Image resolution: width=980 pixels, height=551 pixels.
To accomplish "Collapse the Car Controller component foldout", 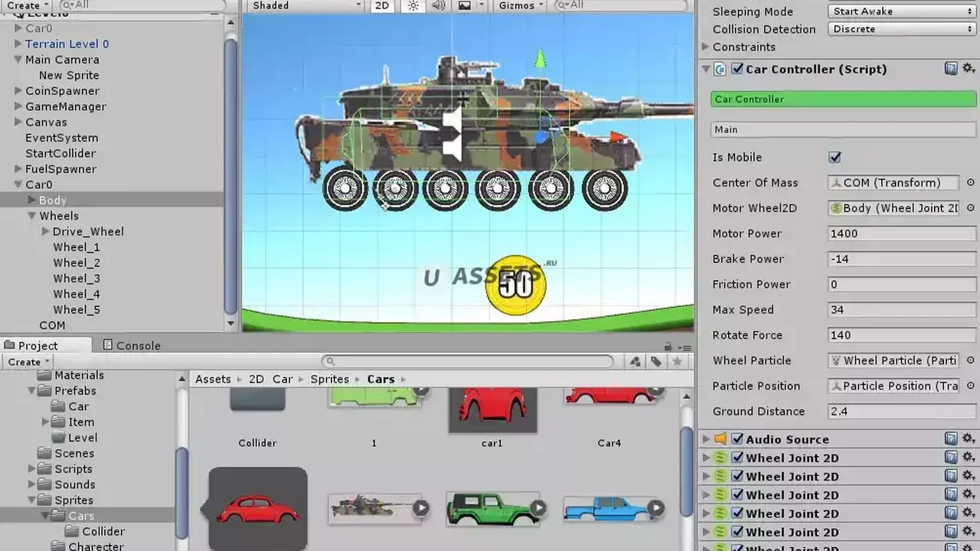I will tap(706, 69).
